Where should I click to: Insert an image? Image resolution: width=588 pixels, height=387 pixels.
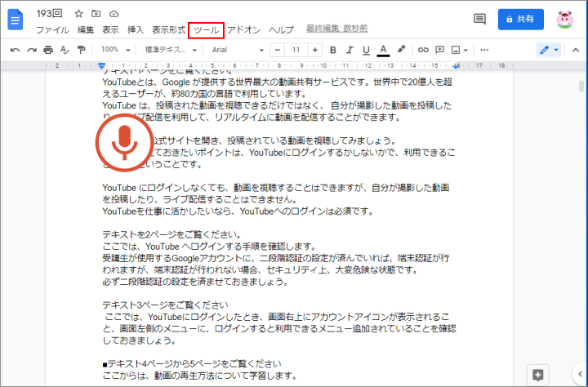tap(456, 50)
